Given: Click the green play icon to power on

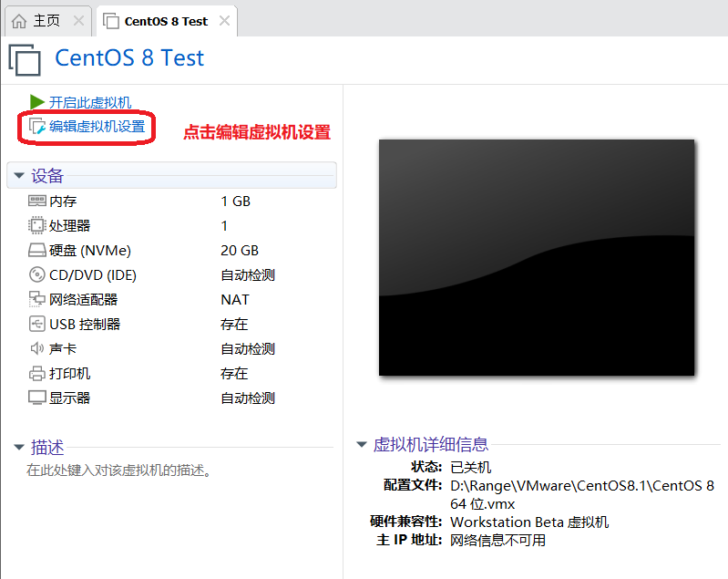Looking at the screenshot, I should [x=37, y=102].
